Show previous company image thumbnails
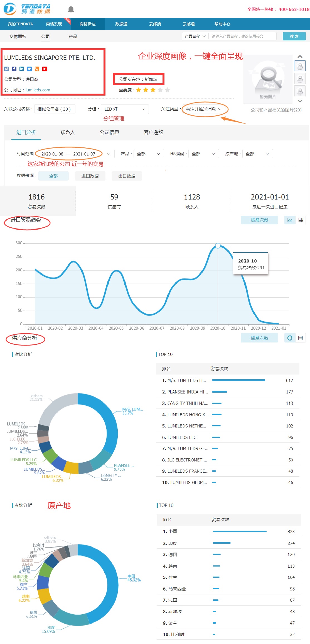This screenshot has width=310, height=644. coord(300,57)
